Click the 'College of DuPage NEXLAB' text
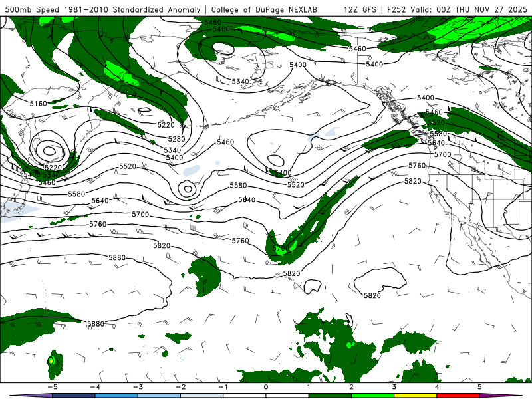532x399 pixels. [264, 9]
